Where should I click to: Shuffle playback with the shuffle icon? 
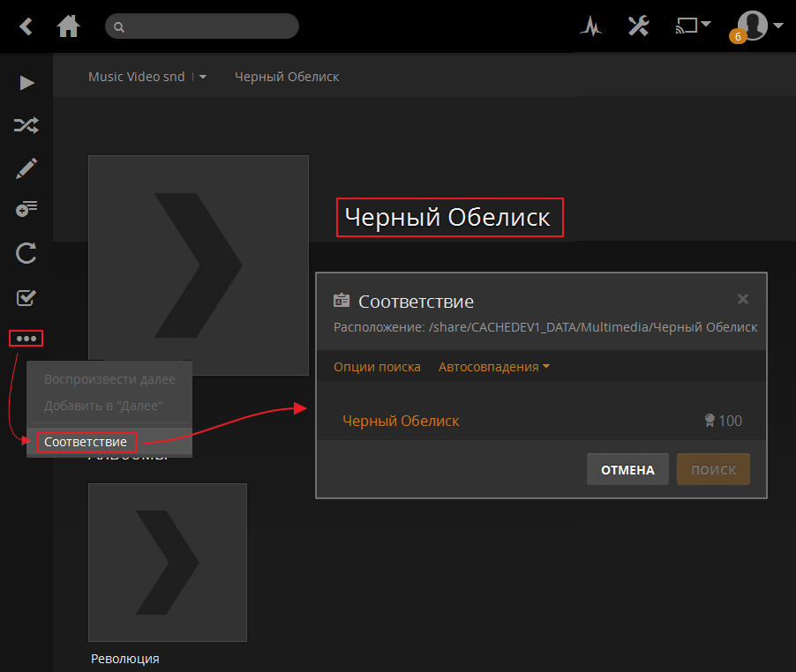coord(26,125)
